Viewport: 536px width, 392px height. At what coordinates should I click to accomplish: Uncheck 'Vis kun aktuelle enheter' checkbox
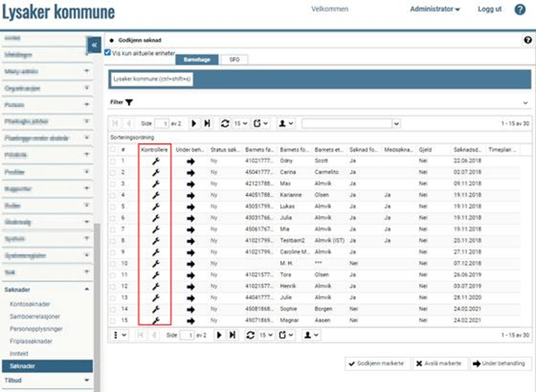pos(108,52)
